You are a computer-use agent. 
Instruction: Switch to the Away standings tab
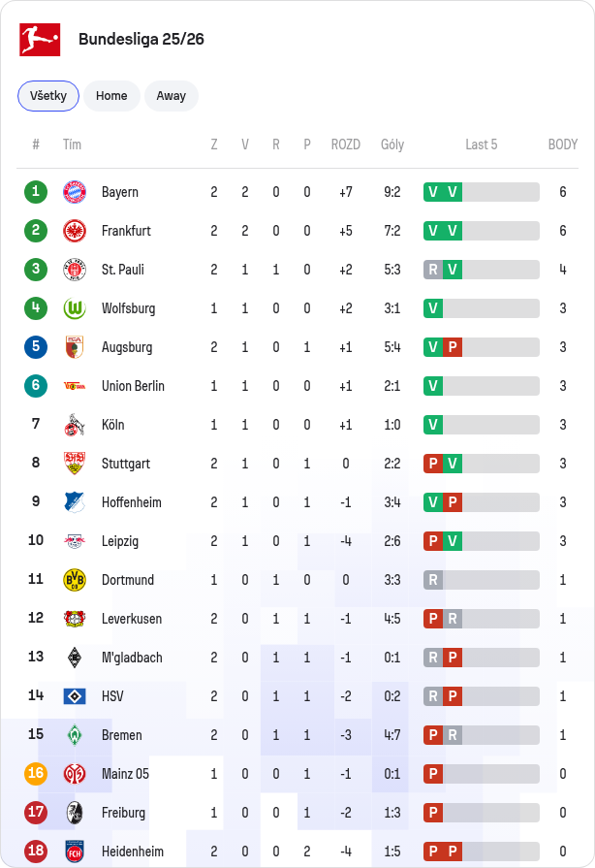[172, 96]
